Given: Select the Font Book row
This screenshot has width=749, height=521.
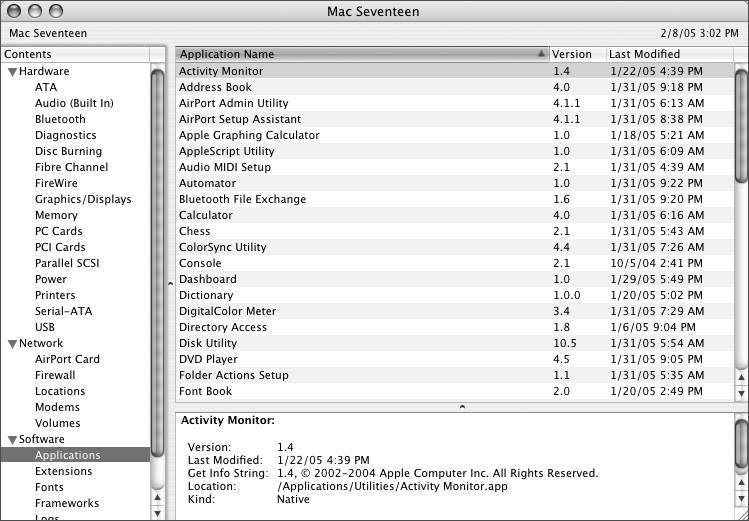Looking at the screenshot, I should (454, 391).
